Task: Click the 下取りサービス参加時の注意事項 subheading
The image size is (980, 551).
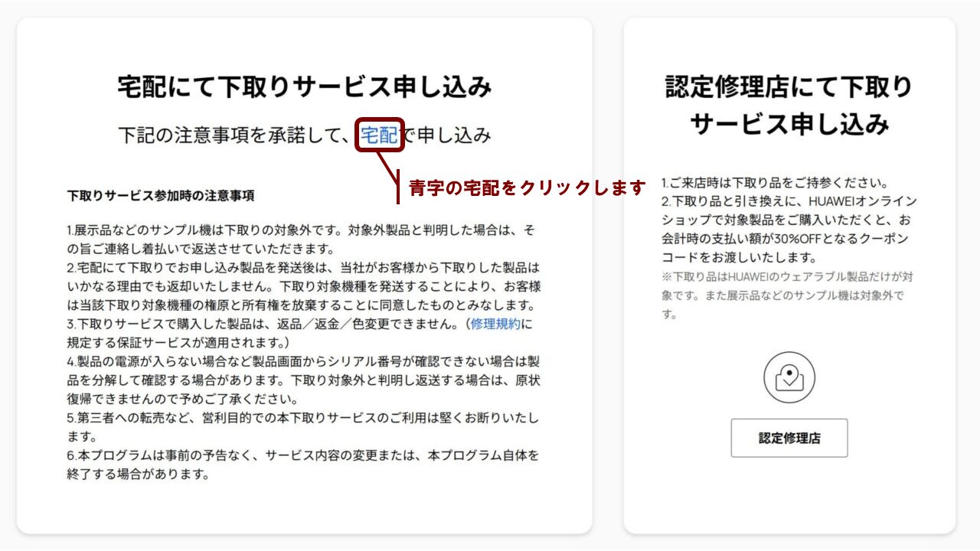Action: click(161, 195)
